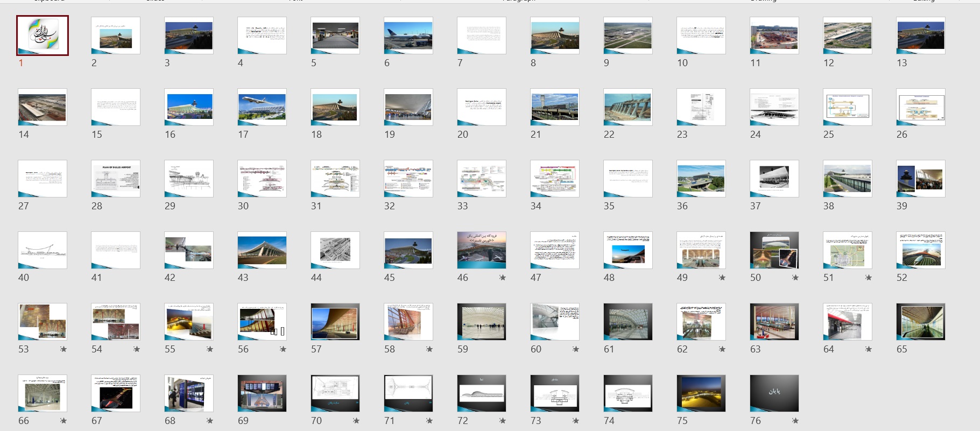
Task: Preview transition via star on slide 53
Action: pos(64,349)
